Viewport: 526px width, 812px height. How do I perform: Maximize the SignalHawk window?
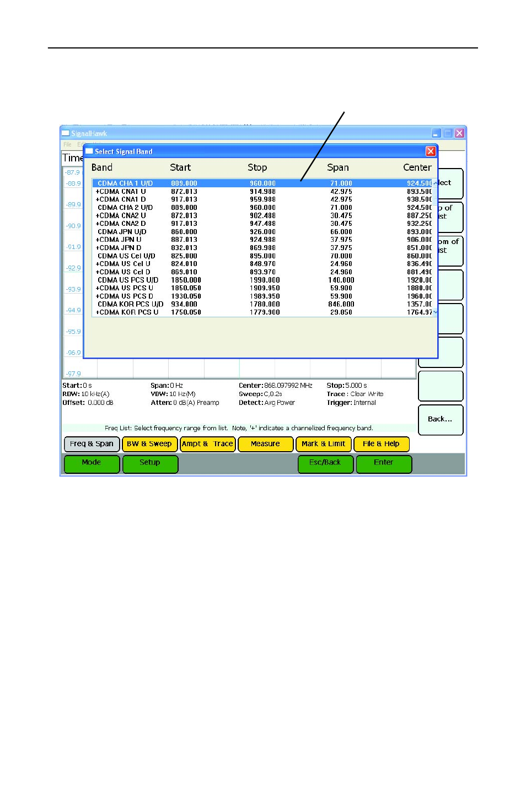pyautogui.click(x=448, y=133)
